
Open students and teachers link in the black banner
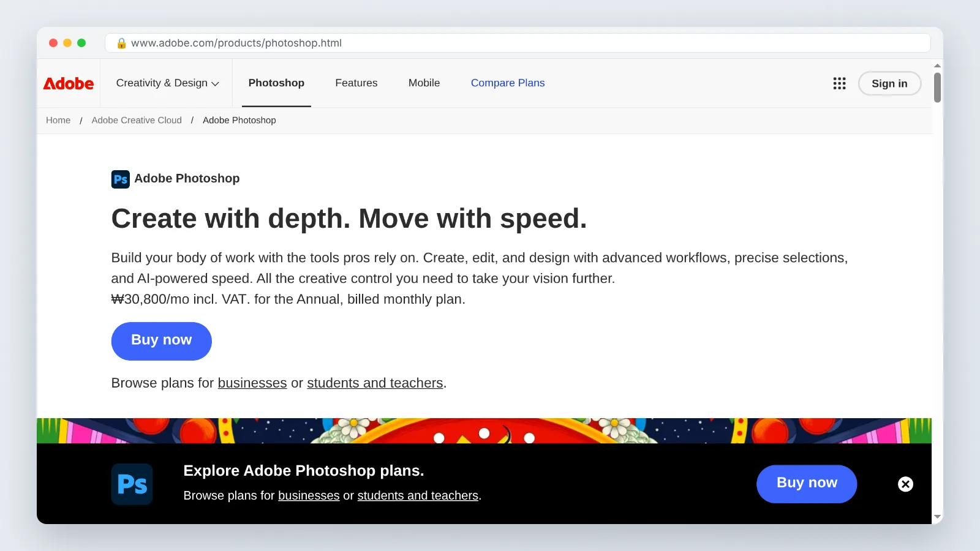click(x=418, y=496)
